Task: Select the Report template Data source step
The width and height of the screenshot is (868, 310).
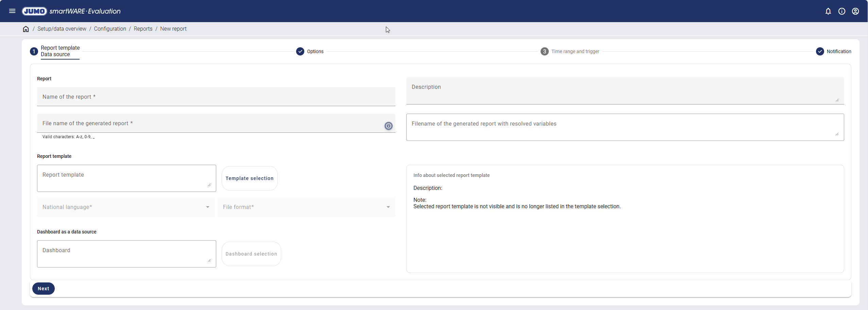Action: [60, 51]
